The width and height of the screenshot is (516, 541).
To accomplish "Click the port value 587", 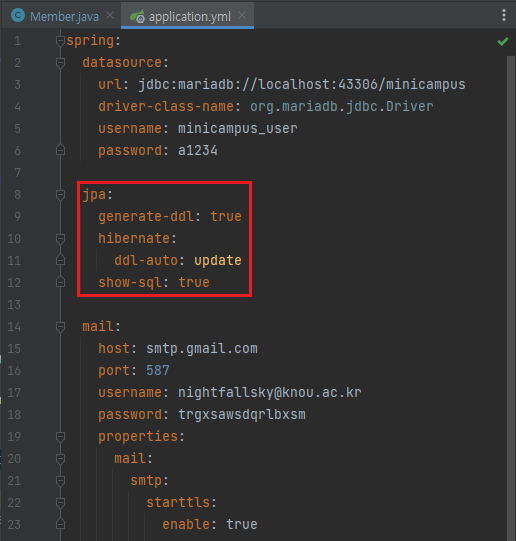I will [158, 371].
